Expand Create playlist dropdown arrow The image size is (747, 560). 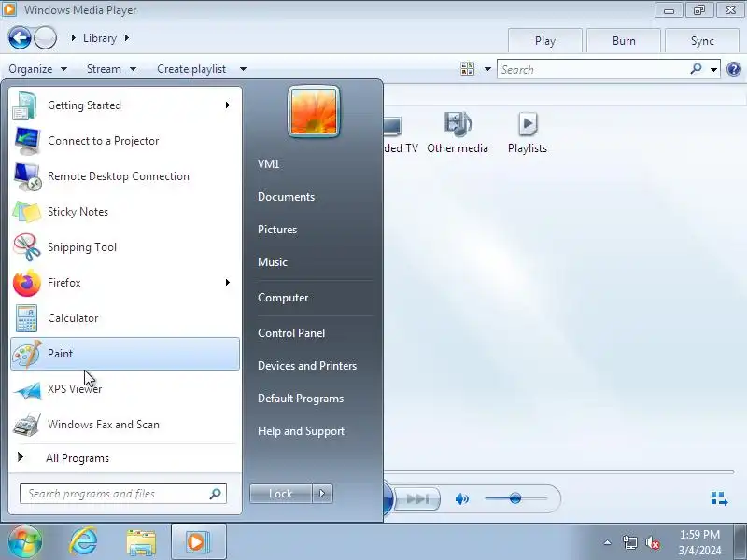(x=243, y=69)
